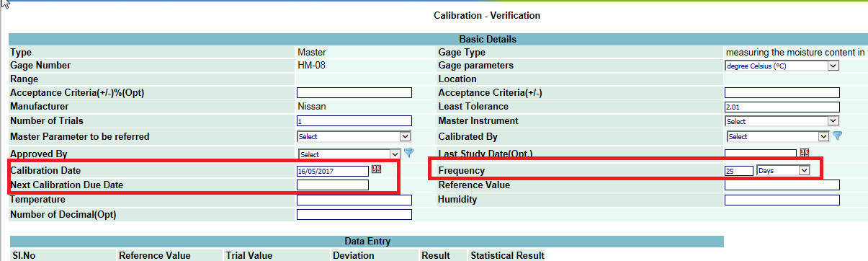Screen dimensions: 868x261
Task: Open Master Parameter to be referred dropdown
Action: 354,136
